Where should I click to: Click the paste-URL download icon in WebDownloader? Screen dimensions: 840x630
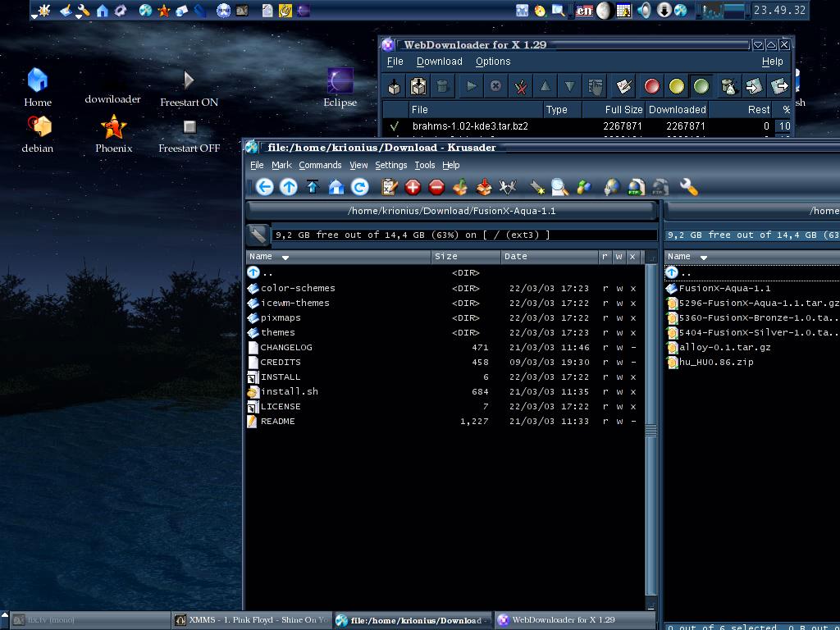point(418,86)
